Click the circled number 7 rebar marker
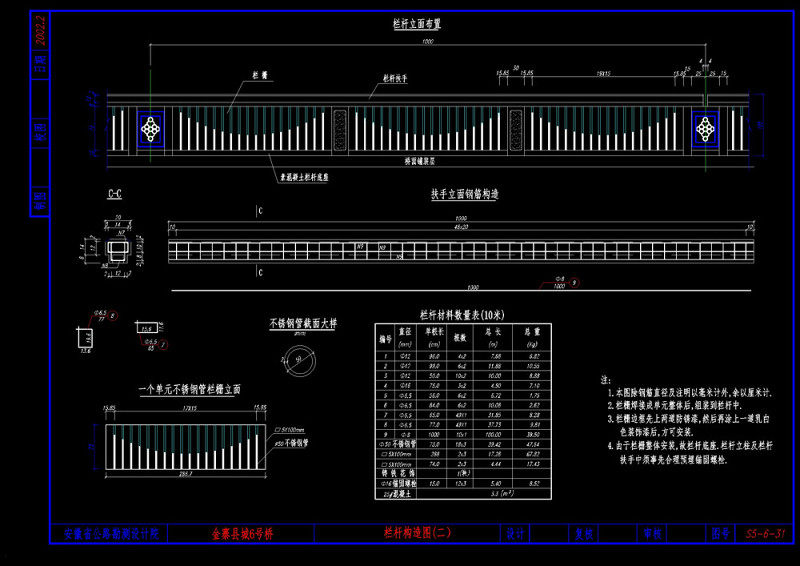The height and width of the screenshot is (566, 800). click(x=163, y=346)
